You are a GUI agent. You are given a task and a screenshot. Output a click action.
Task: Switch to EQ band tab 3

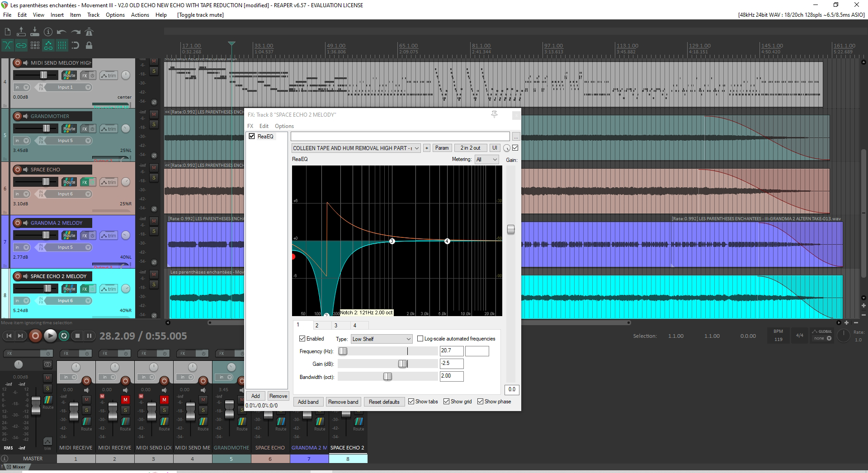point(336,325)
